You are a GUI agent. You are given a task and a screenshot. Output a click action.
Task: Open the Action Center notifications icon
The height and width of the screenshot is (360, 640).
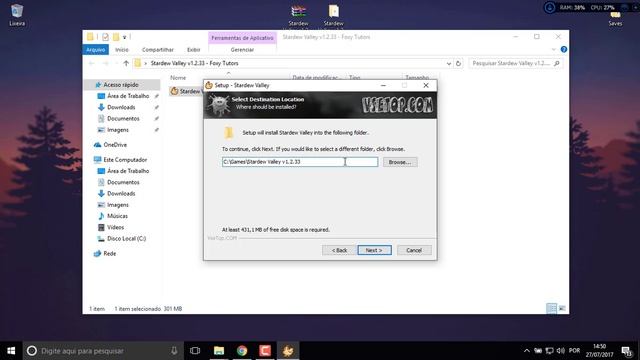[x=627, y=351]
